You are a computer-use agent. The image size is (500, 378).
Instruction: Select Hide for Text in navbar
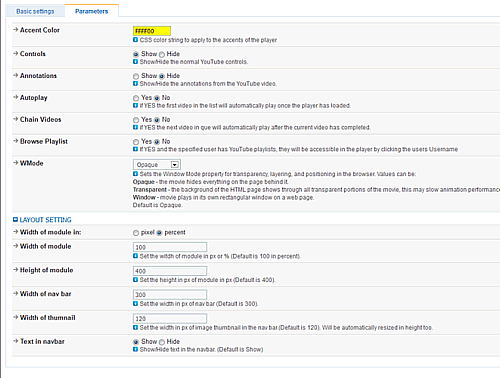coord(162,342)
